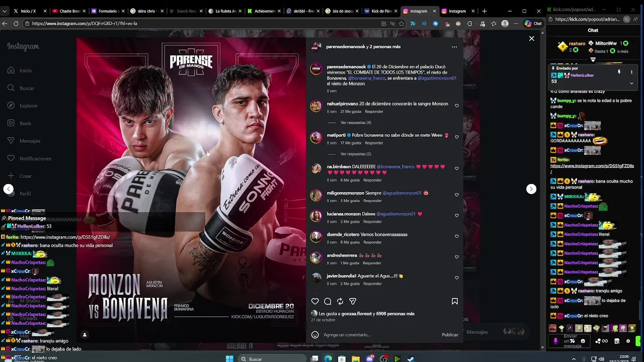Open Notificaciones in Instagram sidebar

[29, 158]
